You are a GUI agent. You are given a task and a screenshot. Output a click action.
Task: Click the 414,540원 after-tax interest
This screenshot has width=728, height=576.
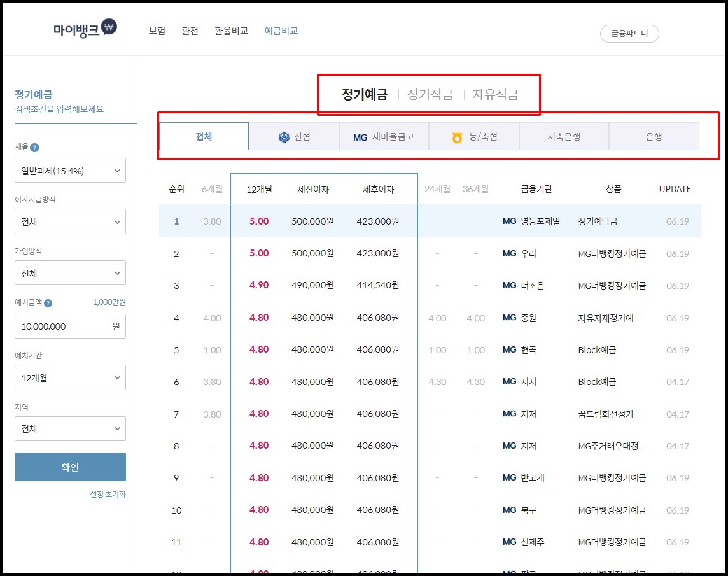[x=378, y=285]
